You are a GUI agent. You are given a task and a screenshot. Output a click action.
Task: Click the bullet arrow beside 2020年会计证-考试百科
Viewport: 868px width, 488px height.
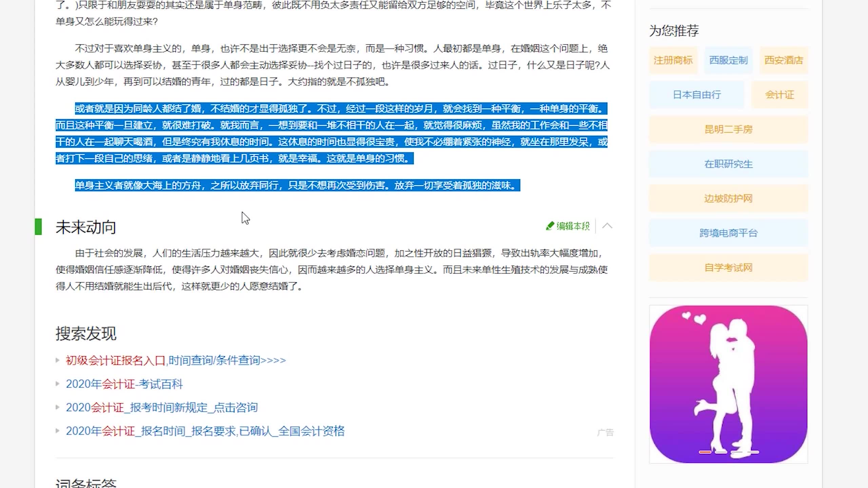(x=58, y=384)
